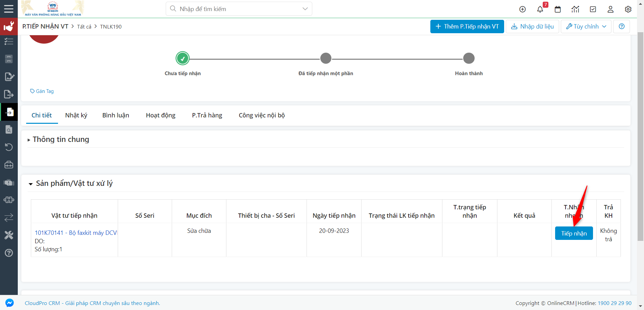The height and width of the screenshot is (310, 644).
Task: Click the Gán Tag link
Action: coord(42,91)
